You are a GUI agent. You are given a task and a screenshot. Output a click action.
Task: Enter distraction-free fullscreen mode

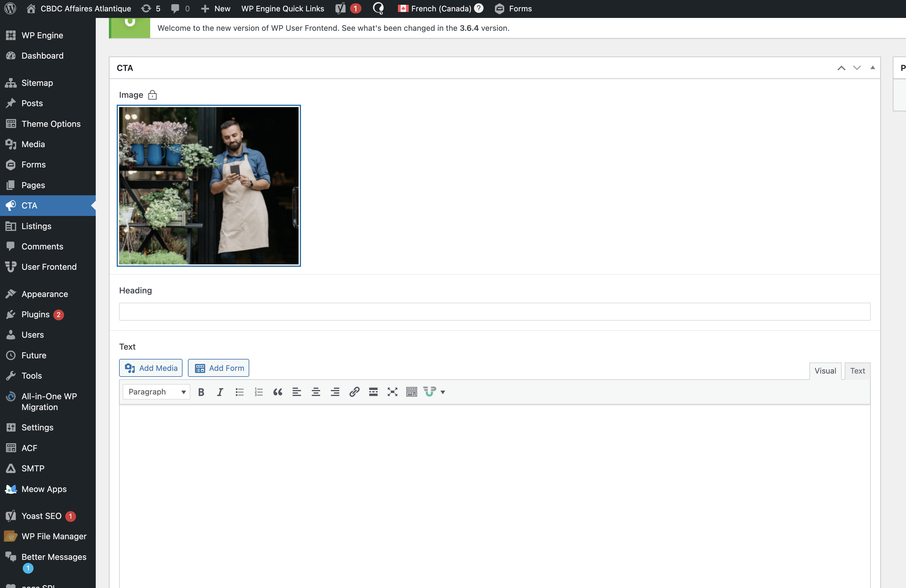point(392,392)
